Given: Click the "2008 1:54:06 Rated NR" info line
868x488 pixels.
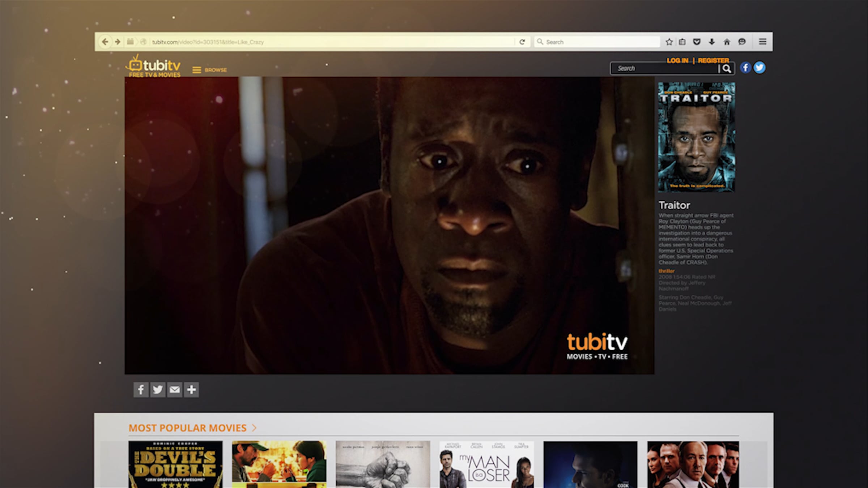Looking at the screenshot, I should pos(687,277).
